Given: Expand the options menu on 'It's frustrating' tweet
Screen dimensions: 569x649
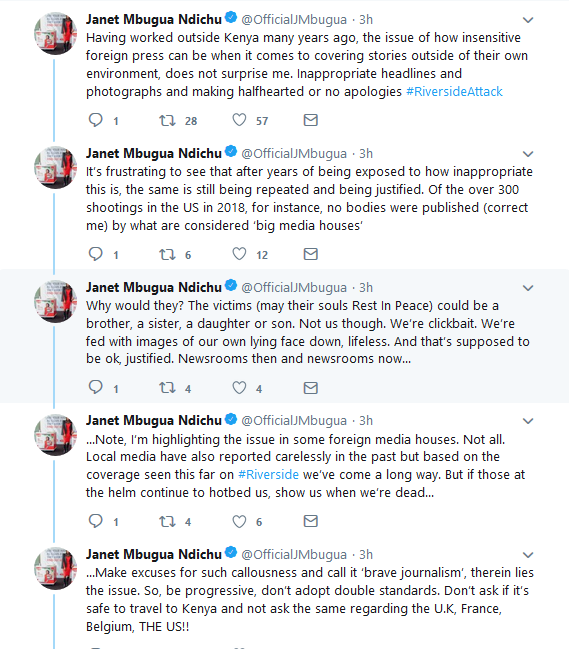Looking at the screenshot, I should [528, 154].
